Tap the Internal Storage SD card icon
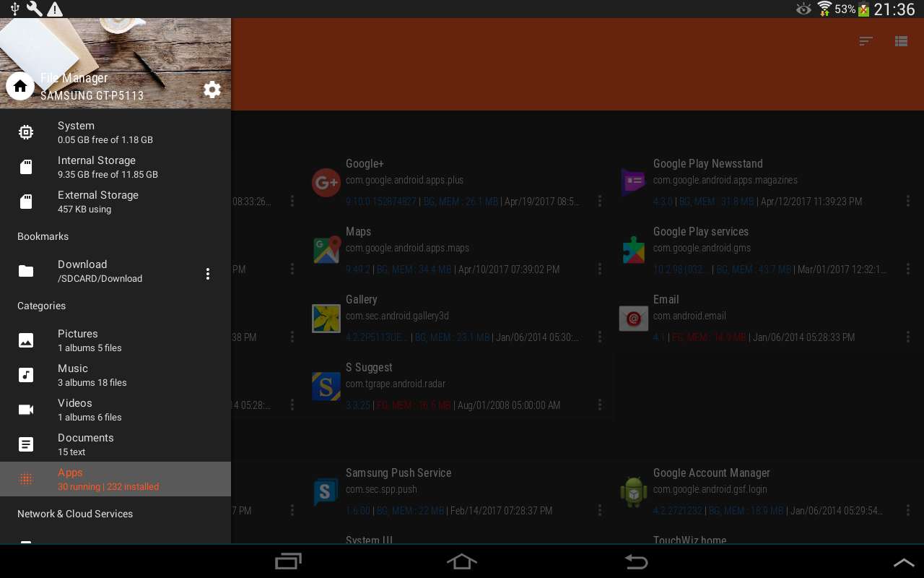This screenshot has height=578, width=924. coord(26,167)
